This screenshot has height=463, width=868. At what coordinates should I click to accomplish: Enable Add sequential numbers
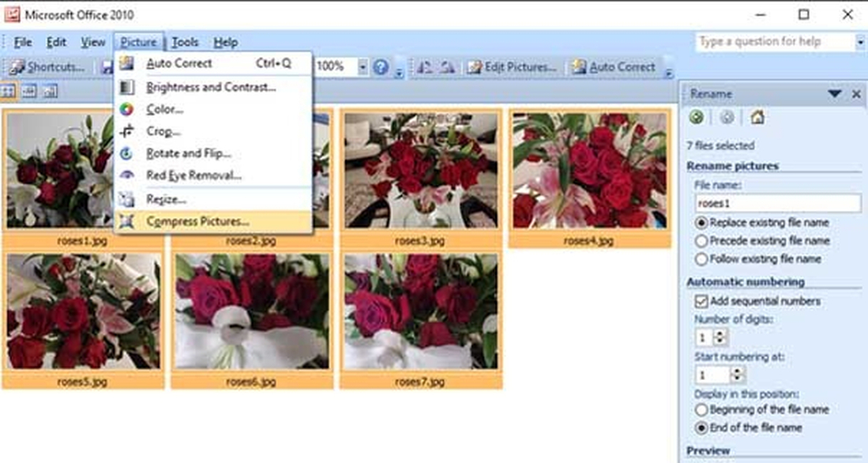(700, 301)
